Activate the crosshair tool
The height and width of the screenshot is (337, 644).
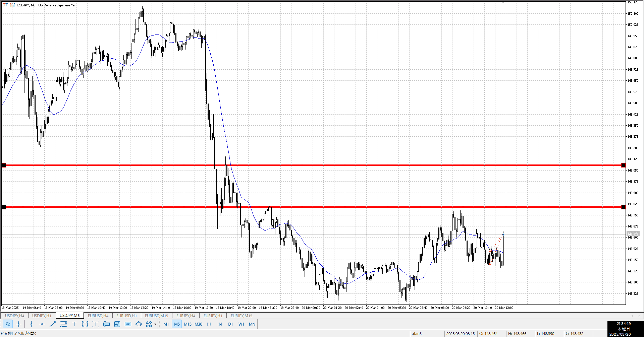[19, 324]
